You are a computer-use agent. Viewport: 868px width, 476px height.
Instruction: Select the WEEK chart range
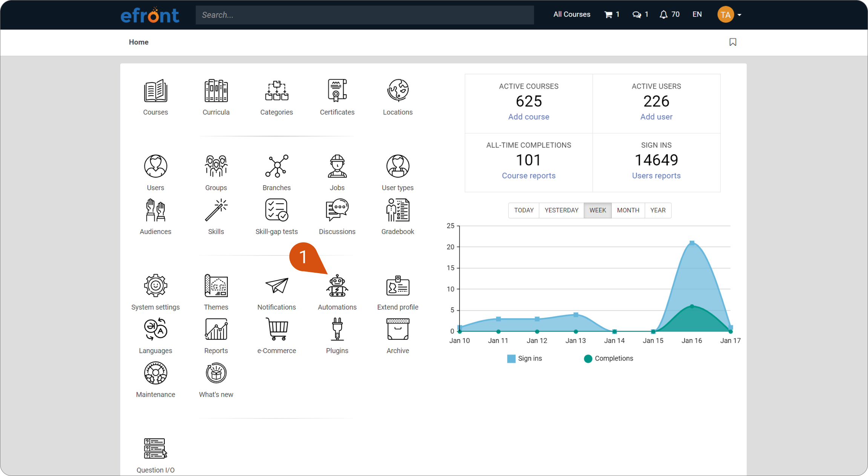pos(598,210)
